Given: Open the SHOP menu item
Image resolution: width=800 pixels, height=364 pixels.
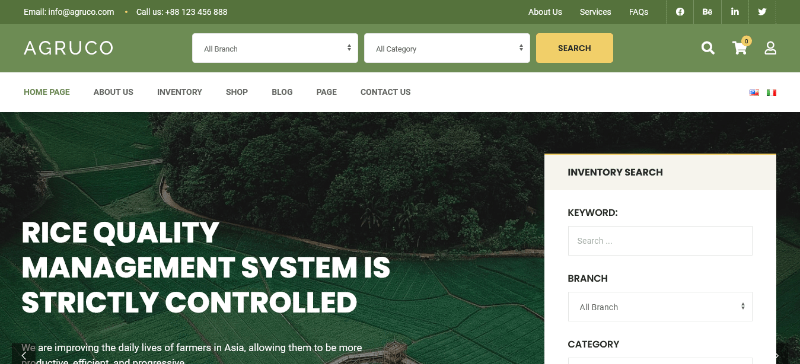Looking at the screenshot, I should click(x=237, y=92).
